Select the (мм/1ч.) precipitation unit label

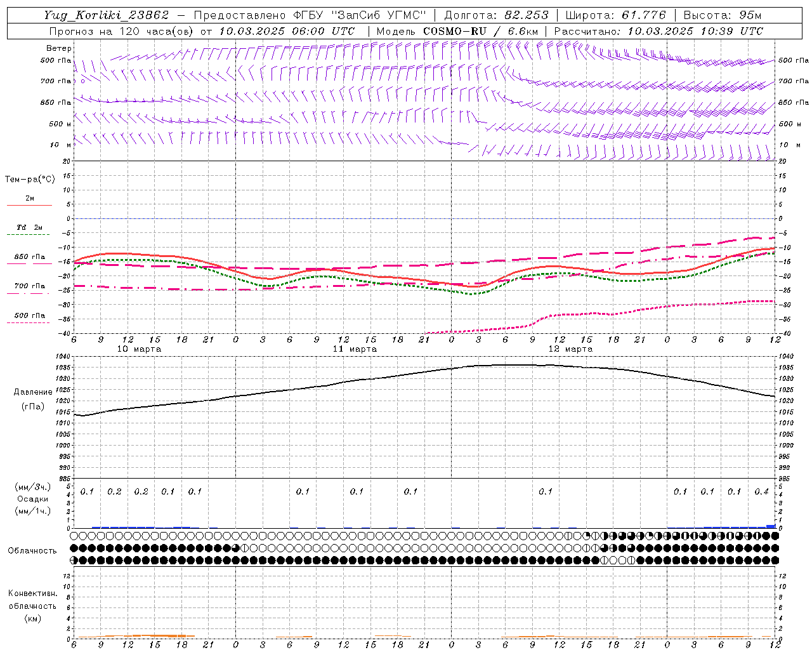click(x=33, y=511)
